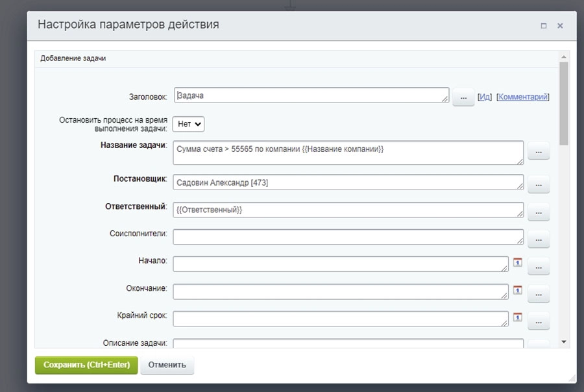The image size is (584, 392).
Task: Open selector beside Ответственный field
Action: (x=539, y=212)
